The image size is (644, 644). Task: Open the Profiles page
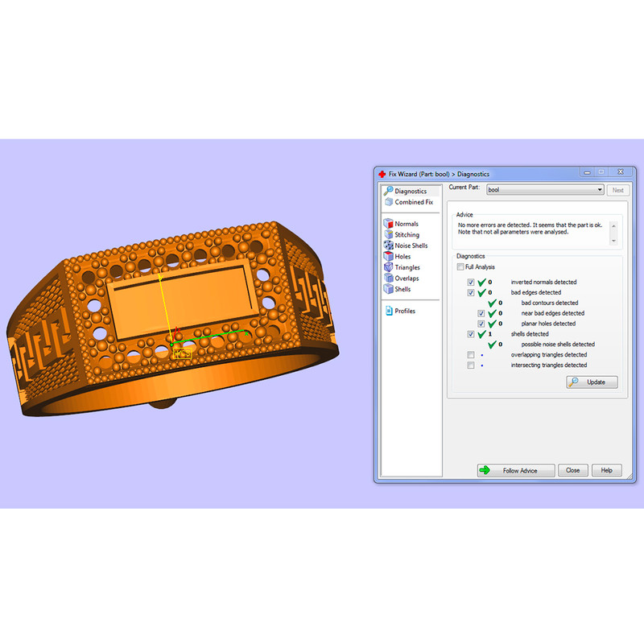coord(404,311)
